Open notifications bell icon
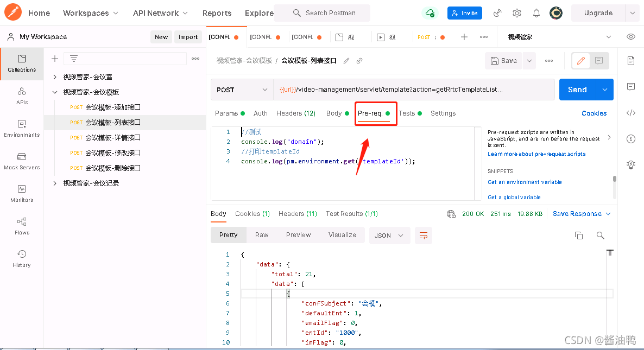644x350 pixels. (536, 13)
